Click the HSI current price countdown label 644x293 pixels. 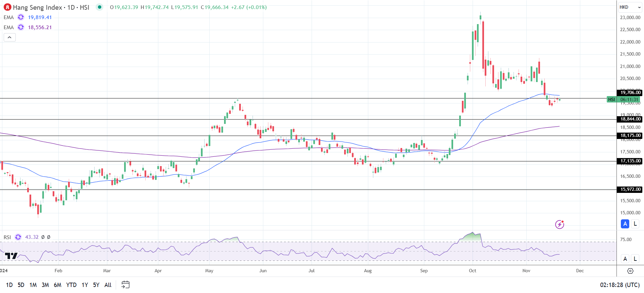(x=624, y=99)
